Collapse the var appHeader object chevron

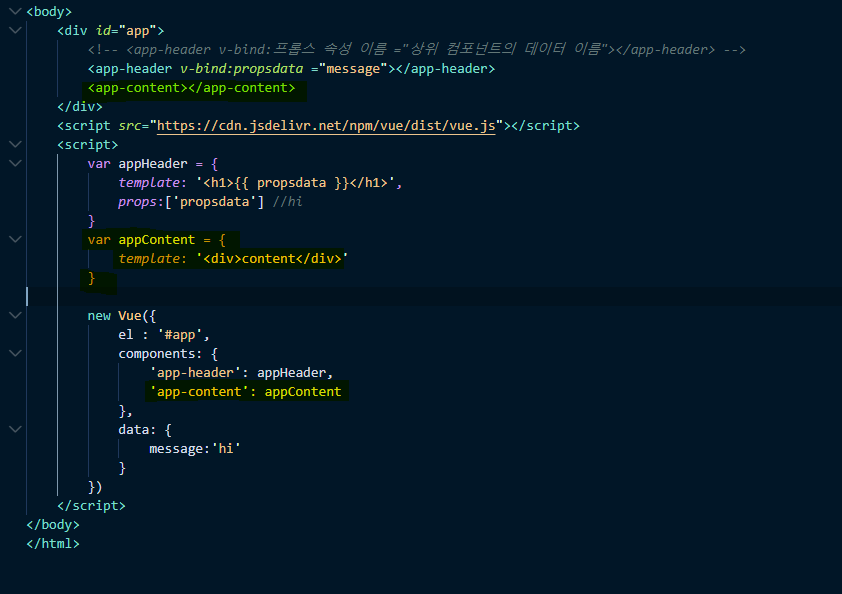click(x=15, y=163)
